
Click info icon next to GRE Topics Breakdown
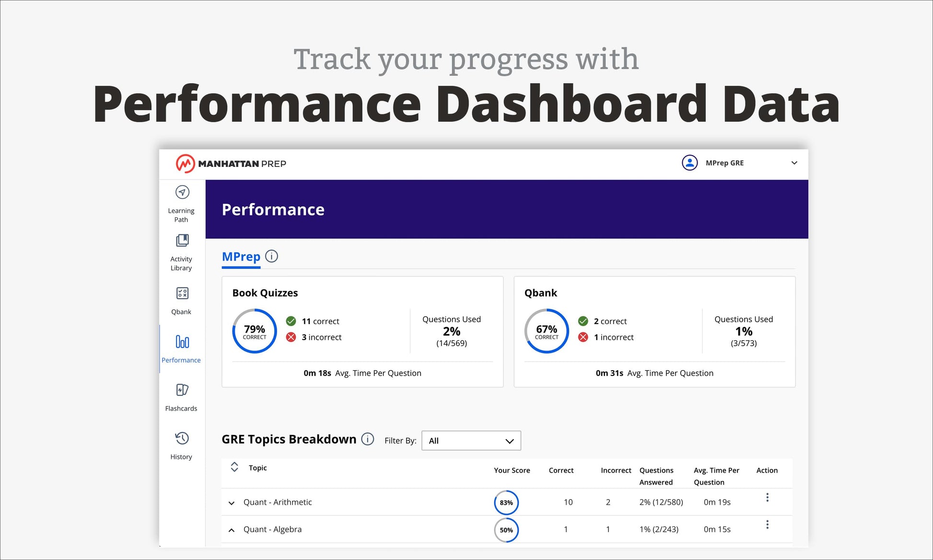(368, 439)
